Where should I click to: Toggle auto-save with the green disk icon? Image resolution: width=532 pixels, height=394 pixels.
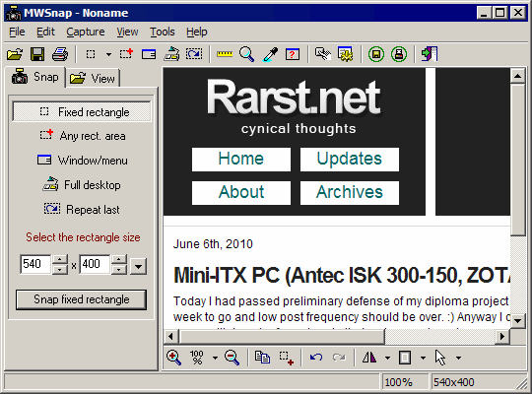[x=376, y=54]
